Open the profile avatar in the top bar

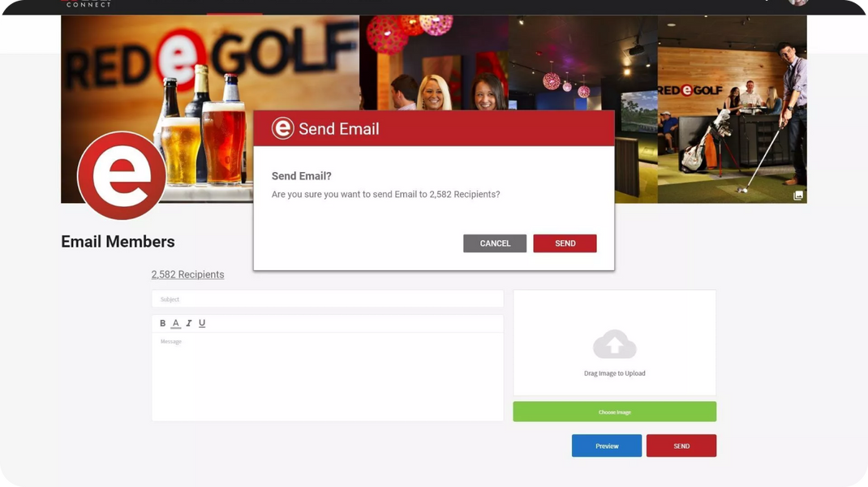[797, 3]
